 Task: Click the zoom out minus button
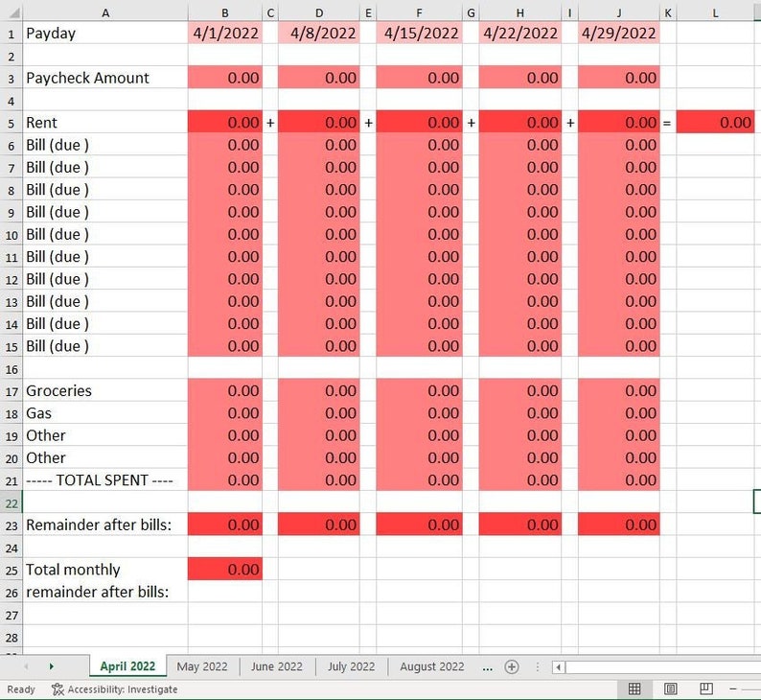click(x=733, y=688)
